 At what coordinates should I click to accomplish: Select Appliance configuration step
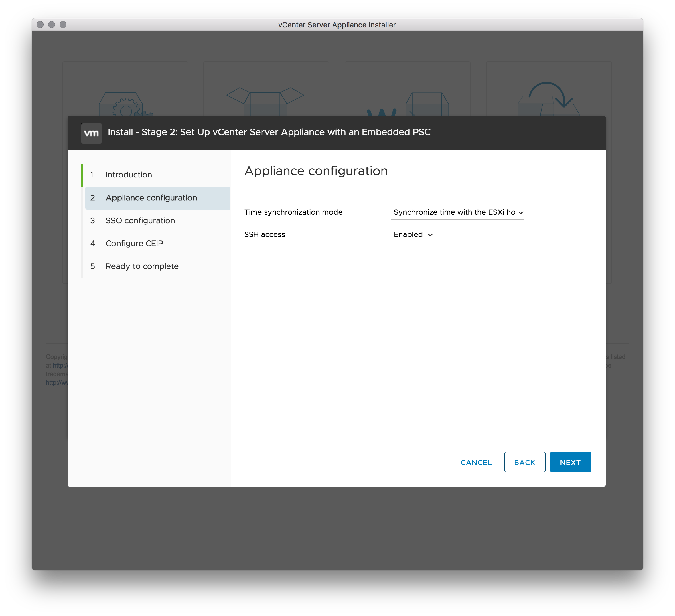coord(157,198)
